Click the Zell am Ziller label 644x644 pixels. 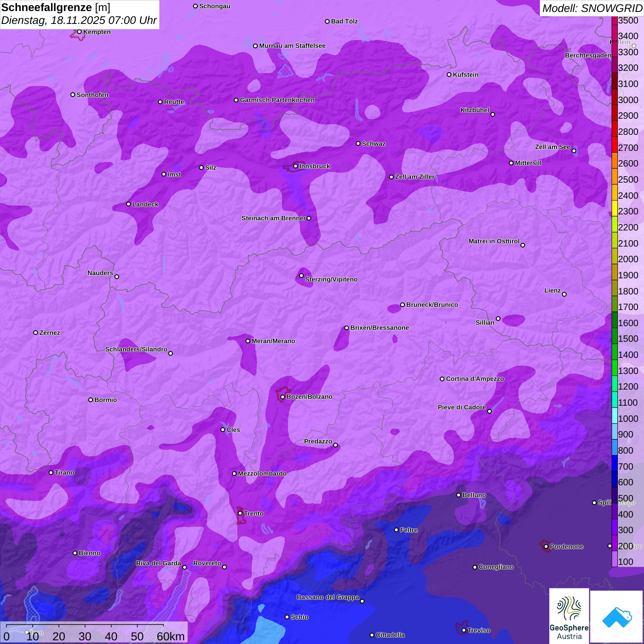click(x=415, y=177)
